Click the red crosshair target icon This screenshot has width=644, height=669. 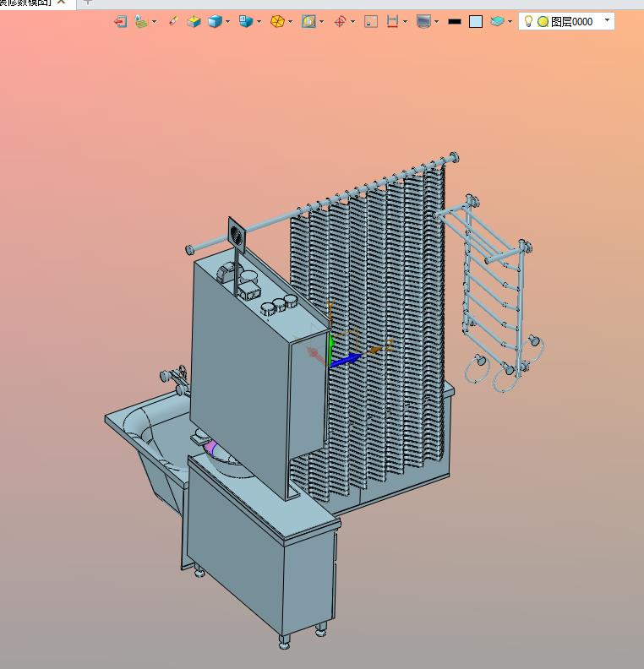pos(340,21)
